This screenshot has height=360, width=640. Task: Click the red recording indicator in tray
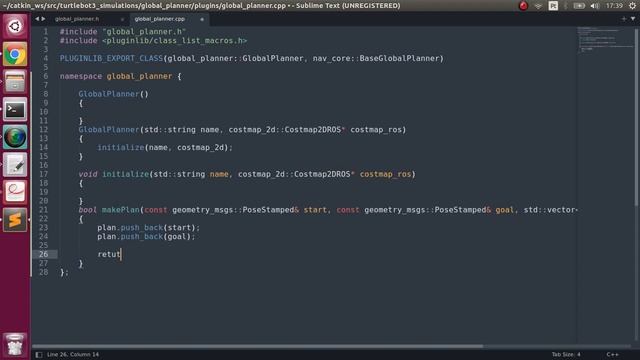click(523, 6)
